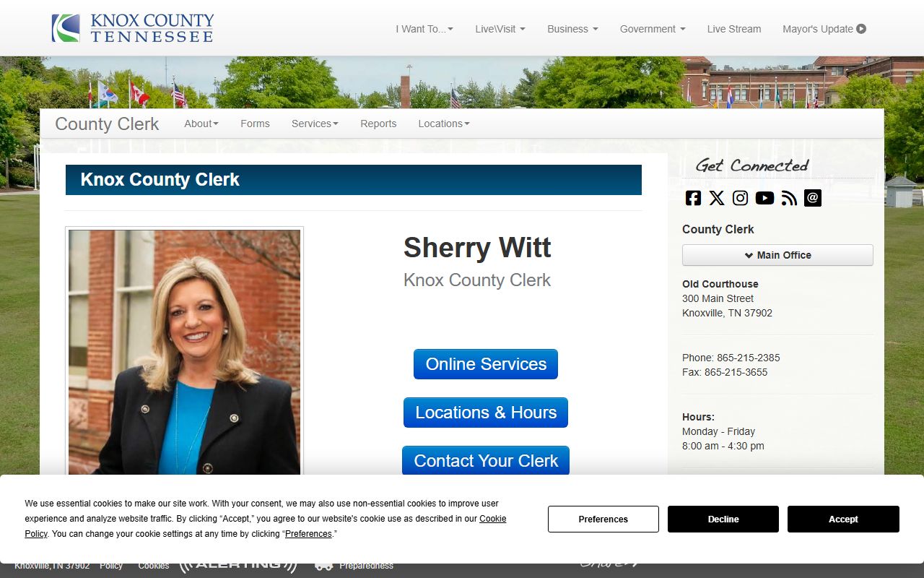This screenshot has width=924, height=578.
Task: Open the RSS feed icon
Action: 789,198
